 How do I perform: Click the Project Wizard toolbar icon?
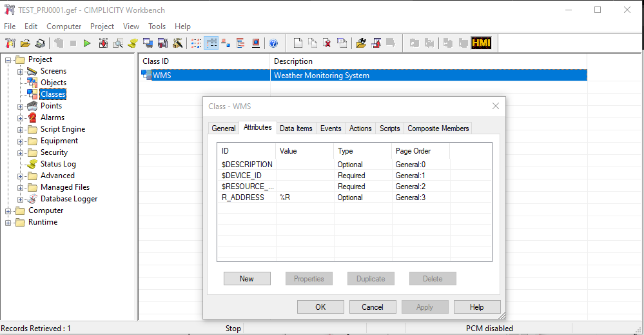177,43
